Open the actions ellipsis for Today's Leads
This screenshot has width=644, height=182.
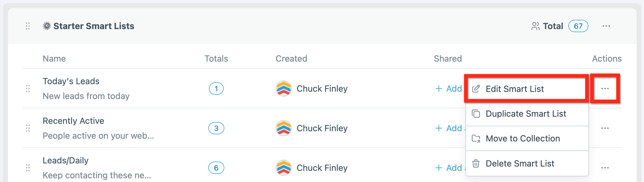[605, 89]
